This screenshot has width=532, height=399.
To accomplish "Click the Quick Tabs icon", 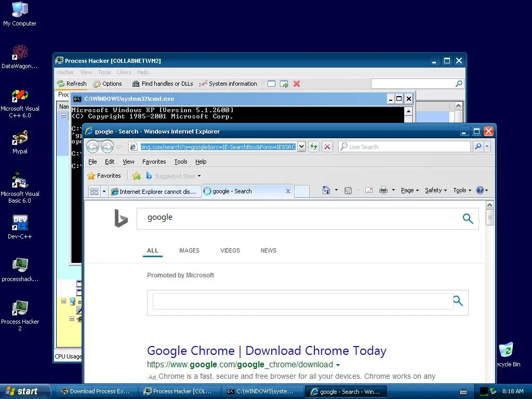I will 95,191.
